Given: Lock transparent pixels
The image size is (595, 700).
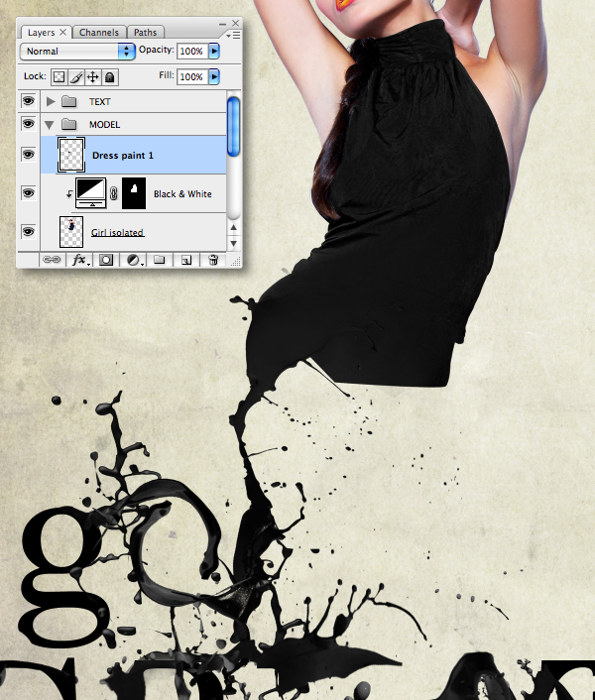Looking at the screenshot, I should point(59,77).
